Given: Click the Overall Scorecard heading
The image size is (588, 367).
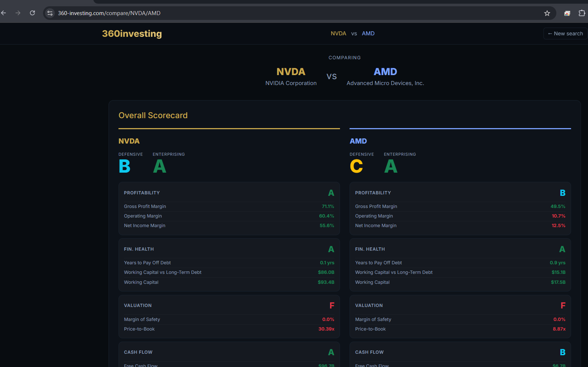Looking at the screenshot, I should [x=153, y=115].
